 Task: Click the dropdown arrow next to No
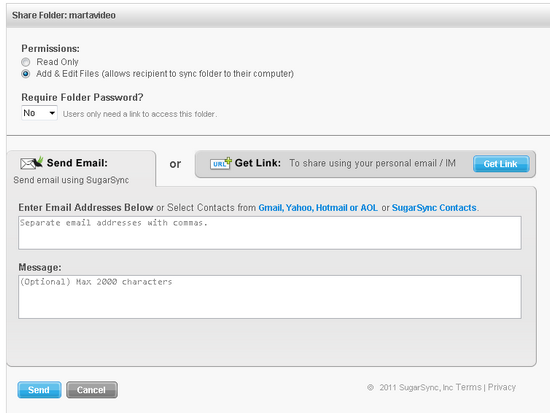52,113
